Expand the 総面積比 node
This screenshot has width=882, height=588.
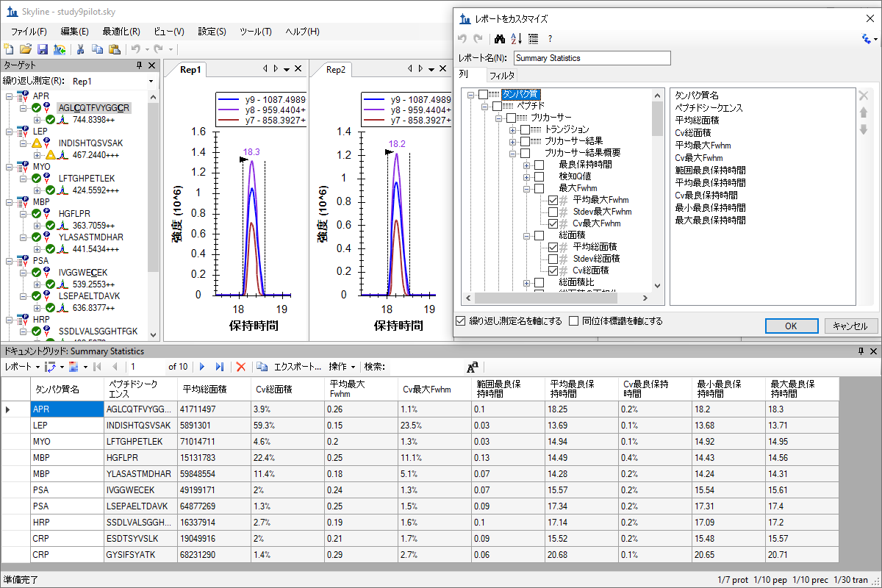527,282
